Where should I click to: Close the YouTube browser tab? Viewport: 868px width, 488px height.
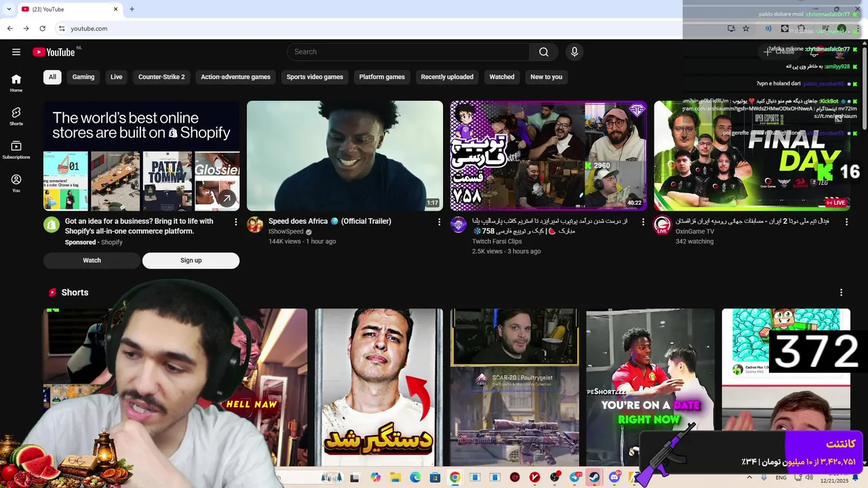point(115,9)
